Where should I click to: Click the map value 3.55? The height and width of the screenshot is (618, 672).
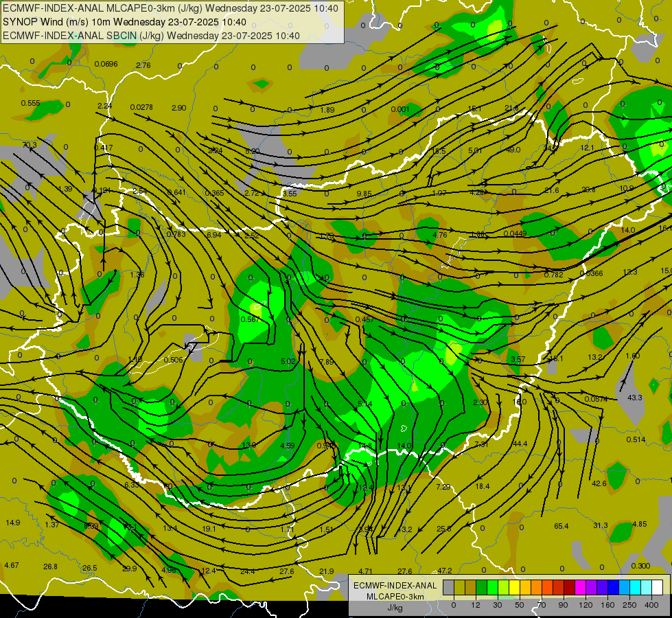(289, 194)
